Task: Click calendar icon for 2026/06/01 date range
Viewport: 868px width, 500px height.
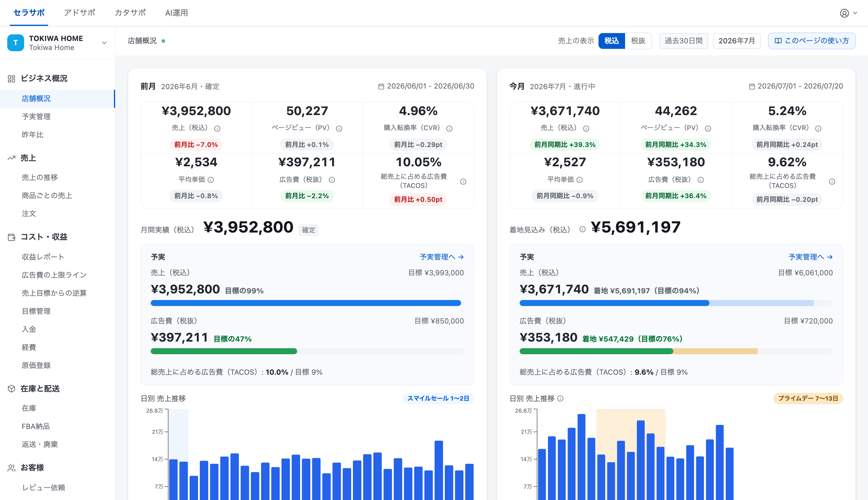Action: click(381, 86)
